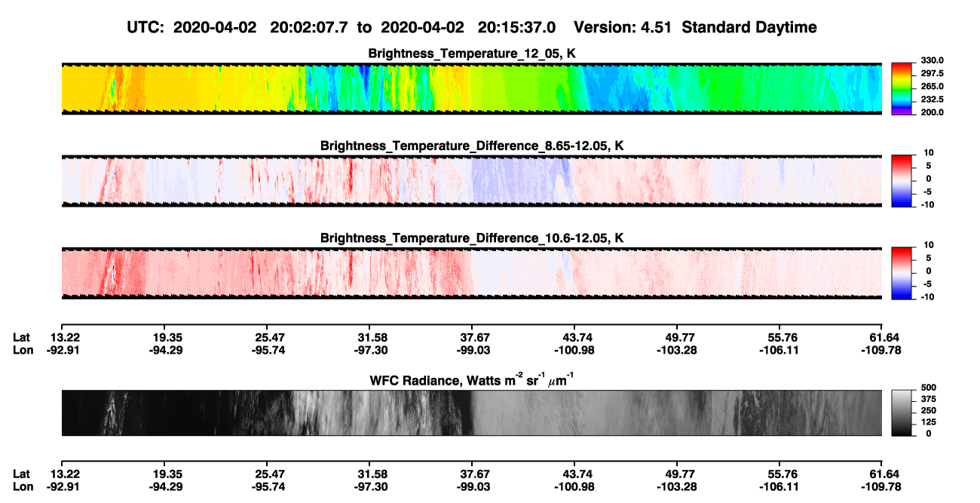The image size is (980, 503).
Task: Click latitude '37.67' on the upper axis
Action: point(475,337)
